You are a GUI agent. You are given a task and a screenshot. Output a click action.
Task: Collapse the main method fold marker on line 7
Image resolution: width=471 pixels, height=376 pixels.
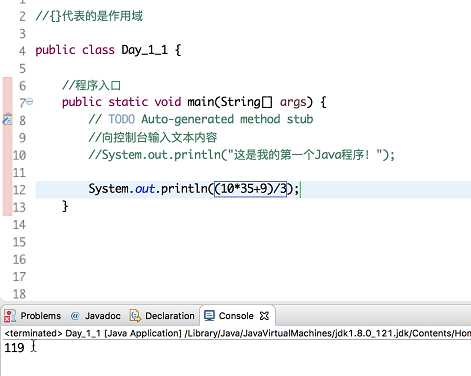coord(30,102)
